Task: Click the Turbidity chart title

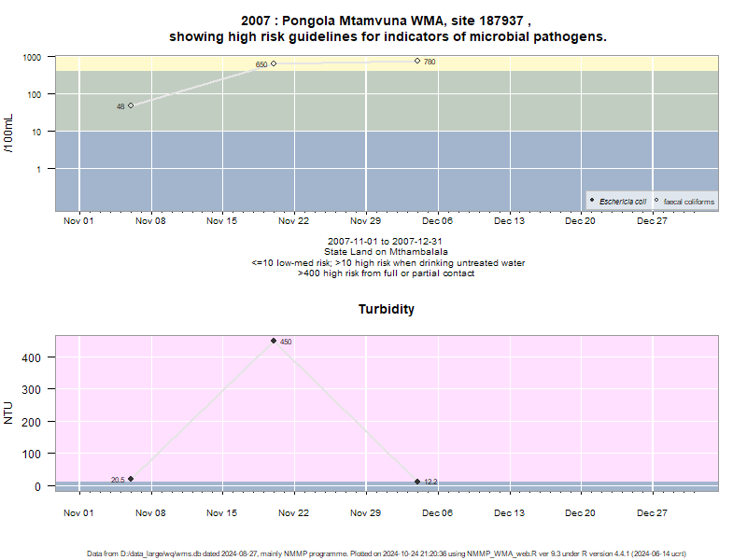Action: click(387, 309)
